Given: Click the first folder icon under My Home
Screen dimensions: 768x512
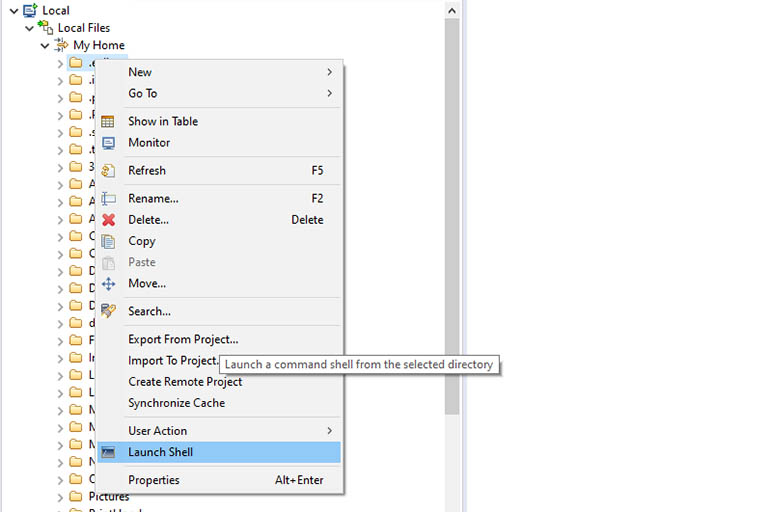Looking at the screenshot, I should [75, 62].
